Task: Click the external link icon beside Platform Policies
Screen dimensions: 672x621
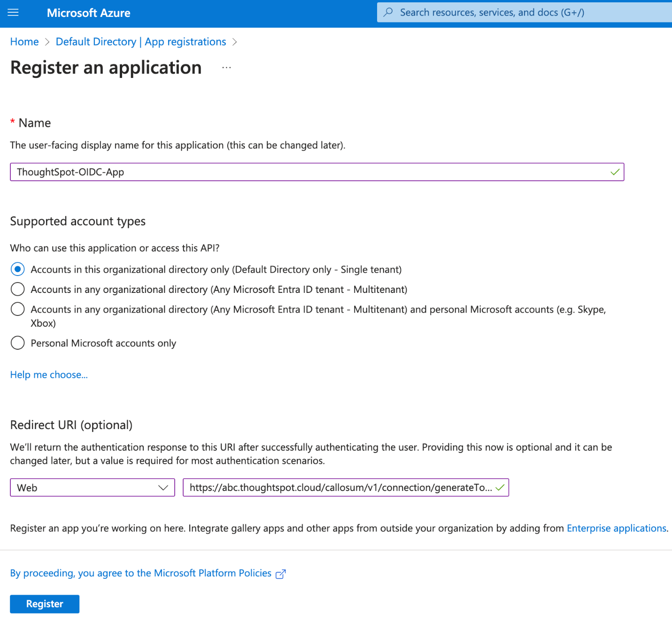Action: 280,574
